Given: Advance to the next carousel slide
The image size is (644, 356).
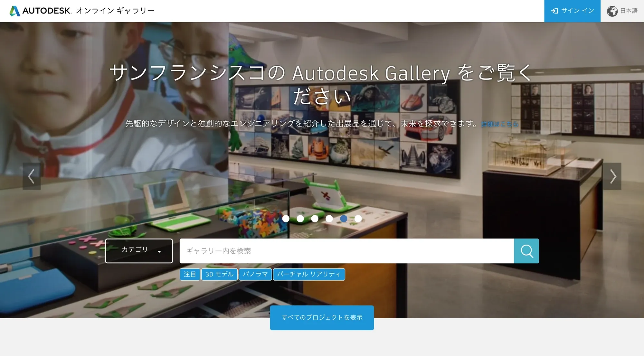Looking at the screenshot, I should (x=612, y=176).
